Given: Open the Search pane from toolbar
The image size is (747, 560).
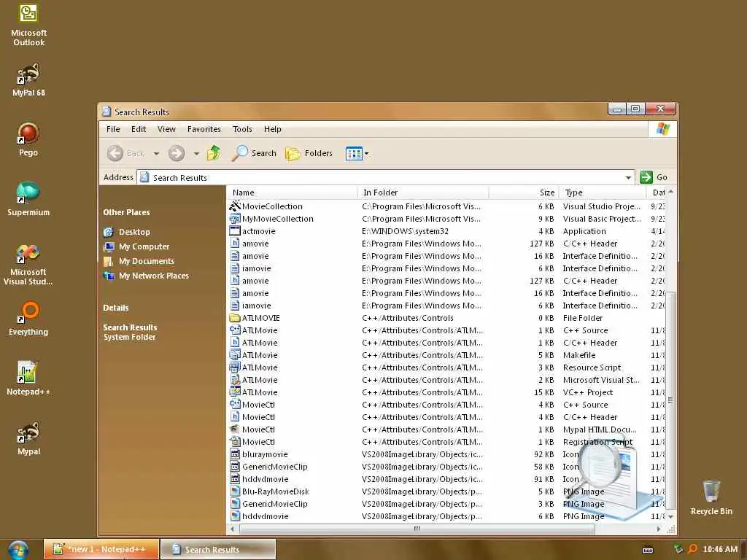Looking at the screenshot, I should coord(254,153).
